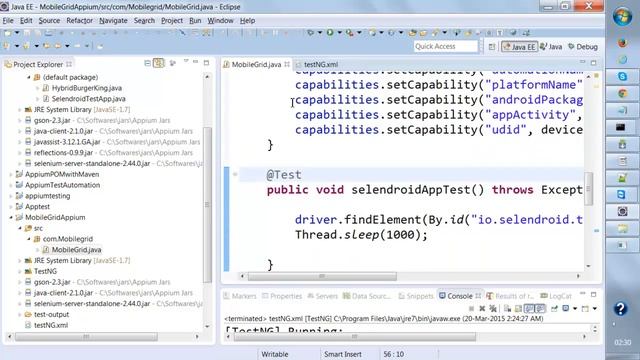Toggle code folding at @Test method

[x=235, y=174]
